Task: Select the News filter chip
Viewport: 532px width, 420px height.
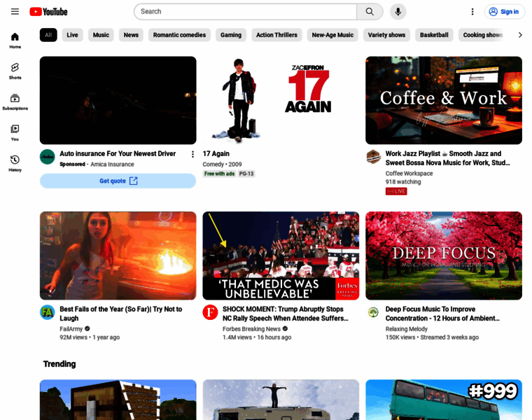Action: point(131,35)
